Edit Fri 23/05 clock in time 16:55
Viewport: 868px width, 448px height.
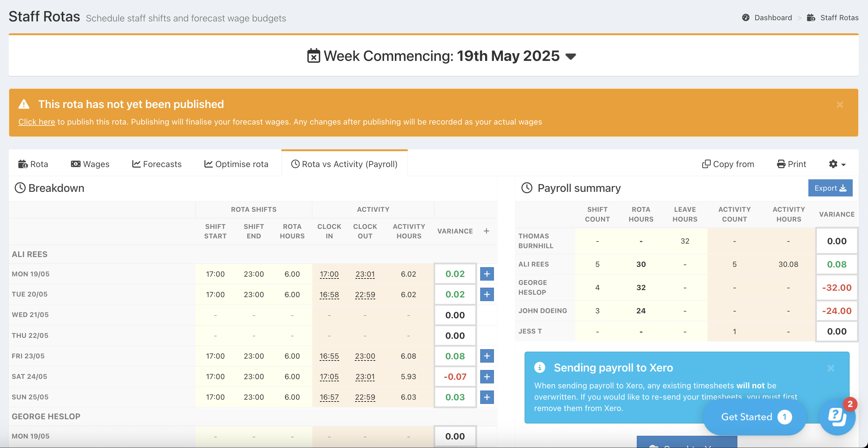pyautogui.click(x=329, y=356)
